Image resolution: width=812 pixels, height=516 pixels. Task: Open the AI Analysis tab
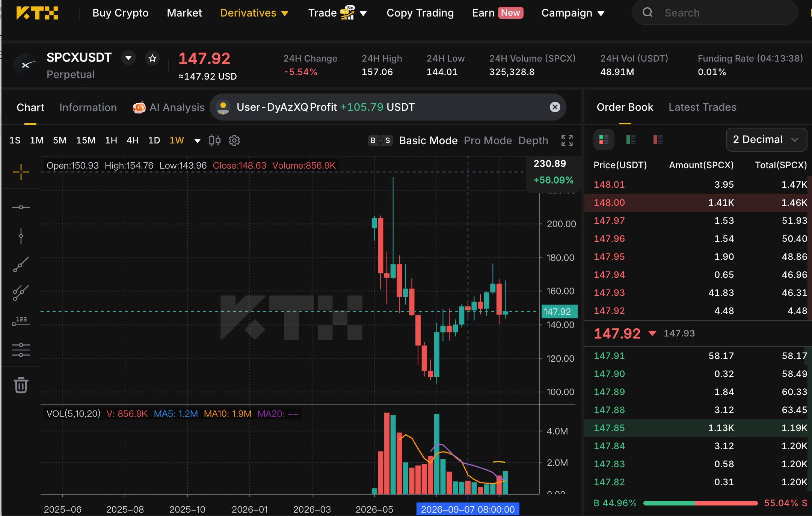point(177,107)
